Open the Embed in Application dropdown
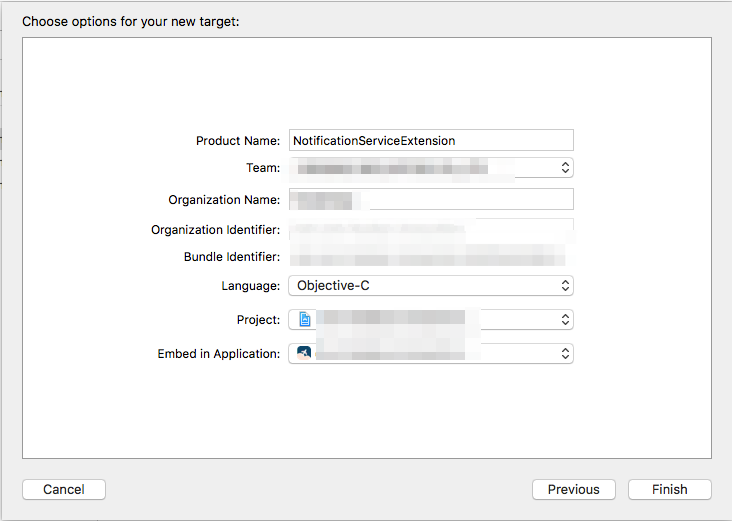 (430, 354)
